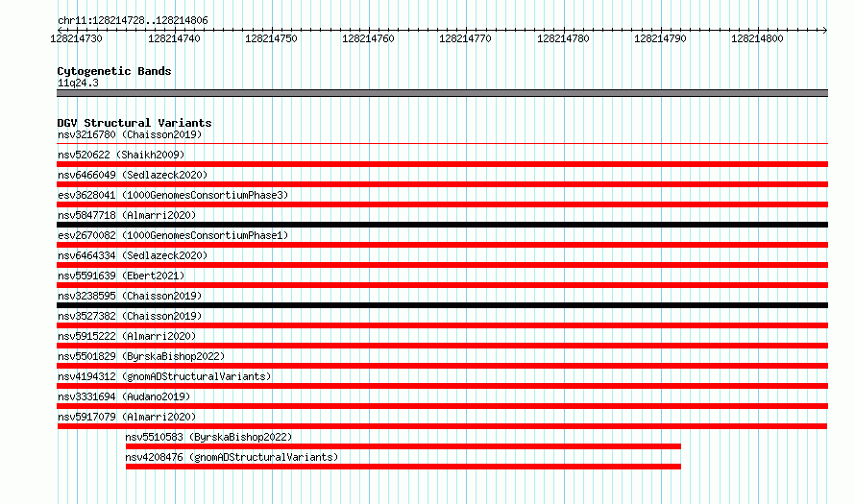Select esv2670082 (1000GenomesConsortiumPhase1) label
Image resolution: width=855 pixels, height=504 pixels.
tap(173, 235)
